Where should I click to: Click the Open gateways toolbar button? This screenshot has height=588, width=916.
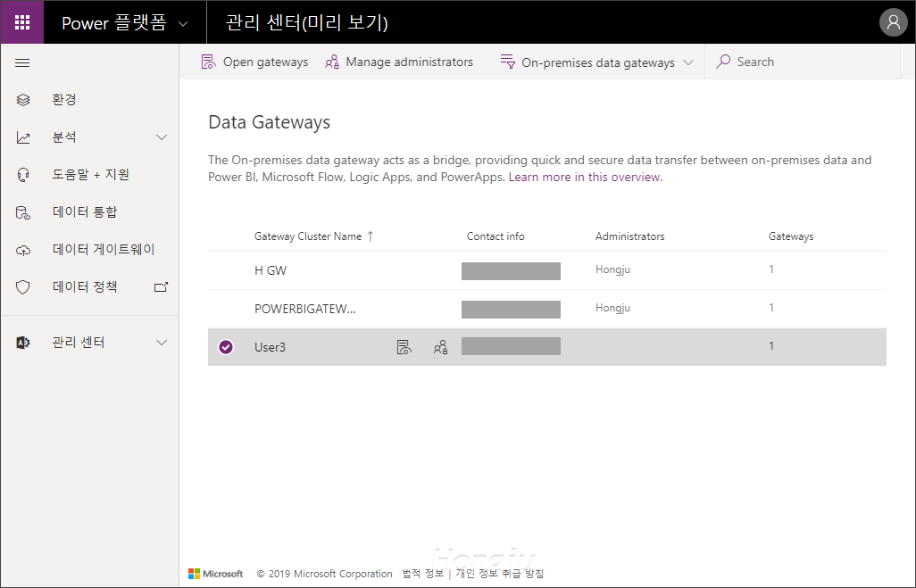(254, 62)
